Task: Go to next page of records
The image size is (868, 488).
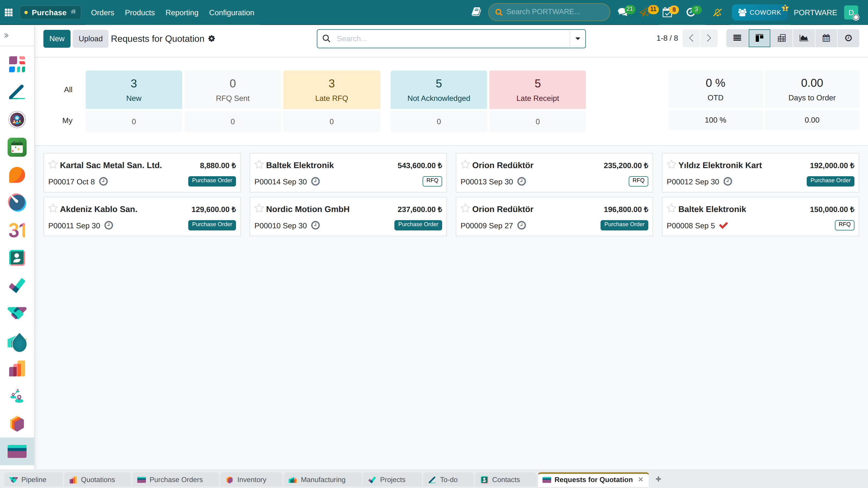Action: click(709, 38)
